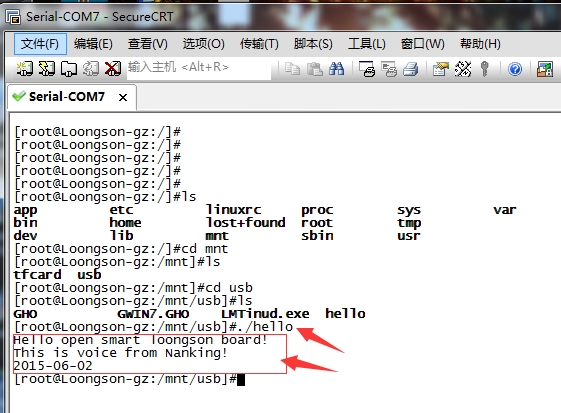Click the Find binoculars icon
Screen dimensions: 561x413
click(336, 68)
